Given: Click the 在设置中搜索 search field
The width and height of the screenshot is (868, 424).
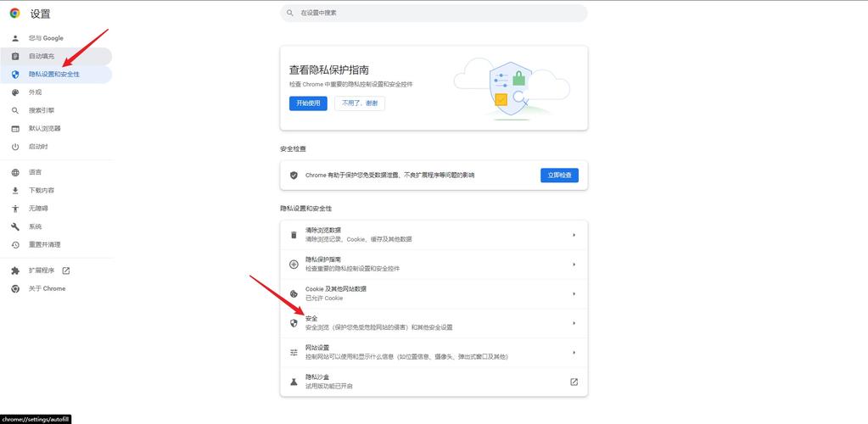Looking at the screenshot, I should tap(434, 13).
